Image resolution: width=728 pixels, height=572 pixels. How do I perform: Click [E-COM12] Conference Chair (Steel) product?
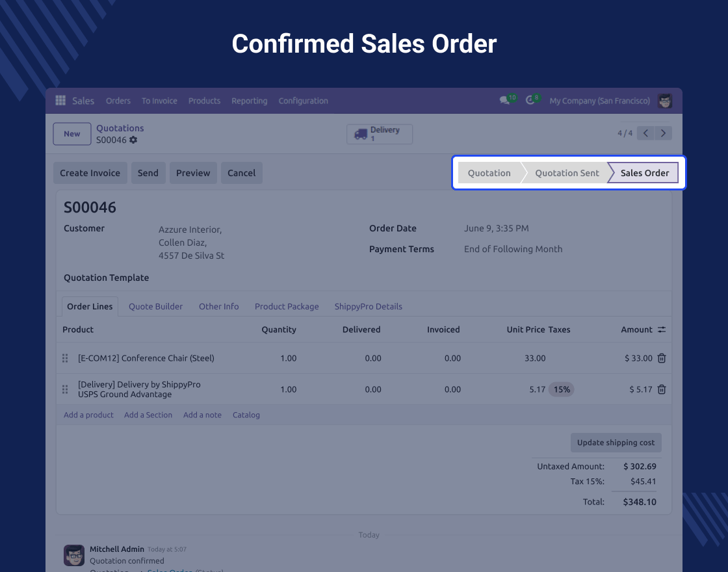tap(146, 358)
